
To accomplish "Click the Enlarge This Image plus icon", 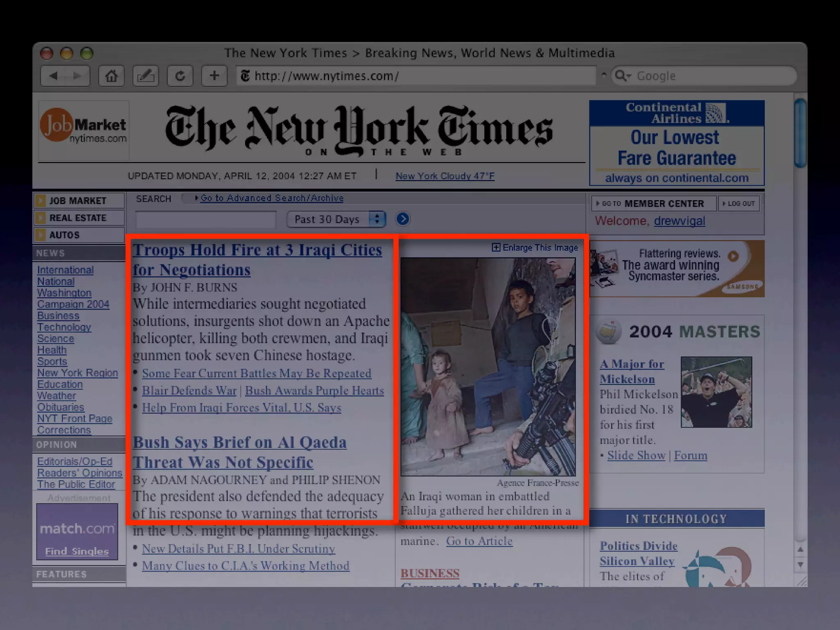I will pos(496,247).
